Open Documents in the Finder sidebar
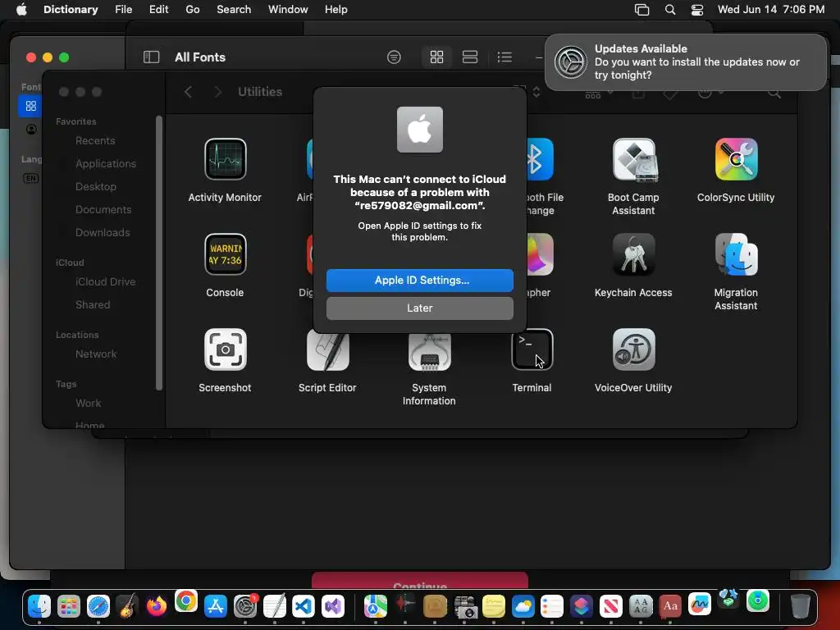The height and width of the screenshot is (630, 840). click(x=103, y=209)
